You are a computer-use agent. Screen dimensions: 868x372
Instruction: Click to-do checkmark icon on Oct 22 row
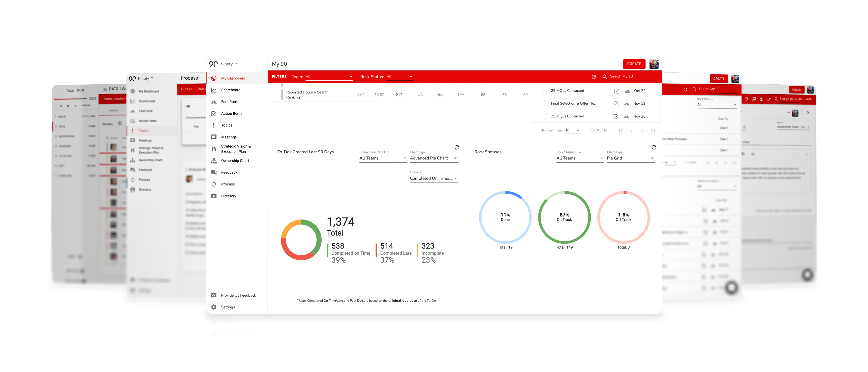[617, 91]
